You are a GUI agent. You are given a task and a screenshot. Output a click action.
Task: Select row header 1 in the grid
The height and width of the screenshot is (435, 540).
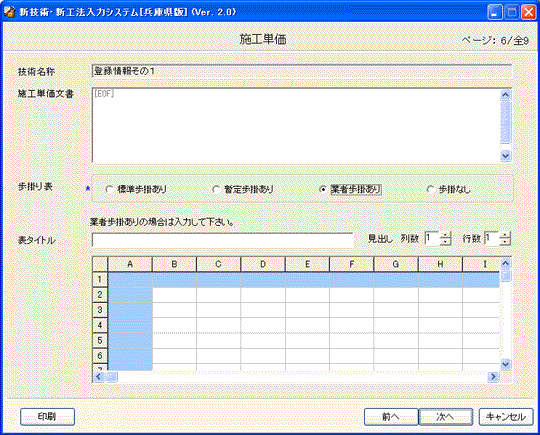100,279
